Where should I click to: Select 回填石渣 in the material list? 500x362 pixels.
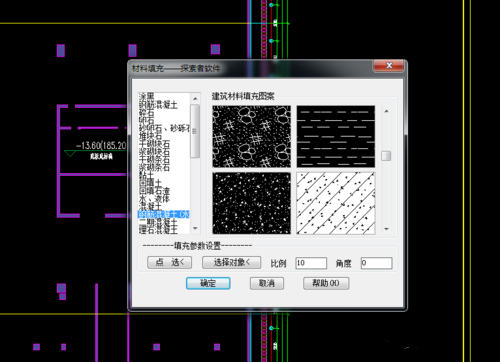click(154, 191)
